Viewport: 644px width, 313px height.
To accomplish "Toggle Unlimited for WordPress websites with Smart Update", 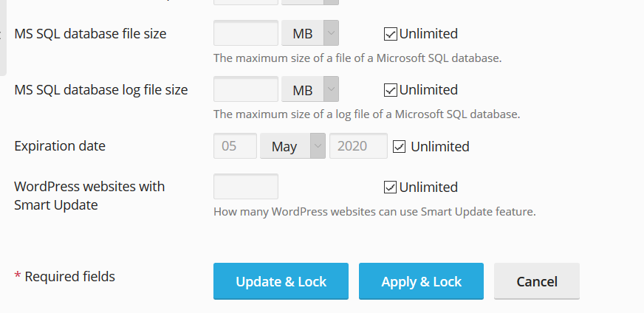I will pos(390,188).
